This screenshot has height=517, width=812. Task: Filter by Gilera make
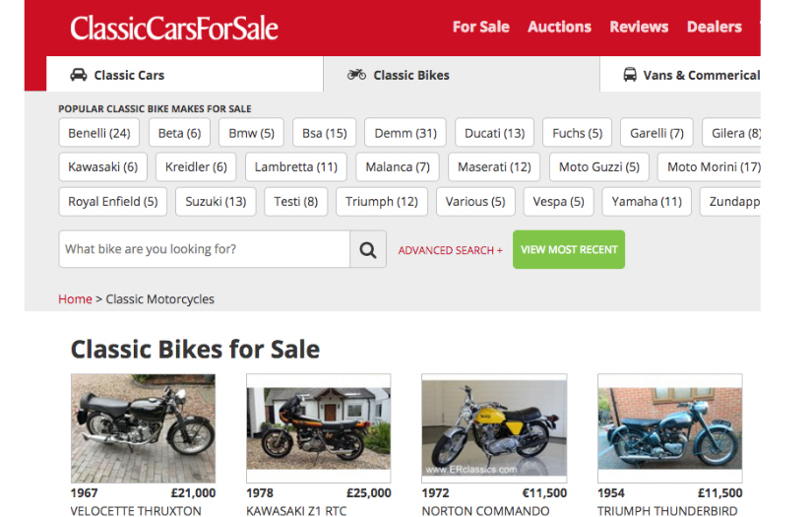(x=731, y=133)
